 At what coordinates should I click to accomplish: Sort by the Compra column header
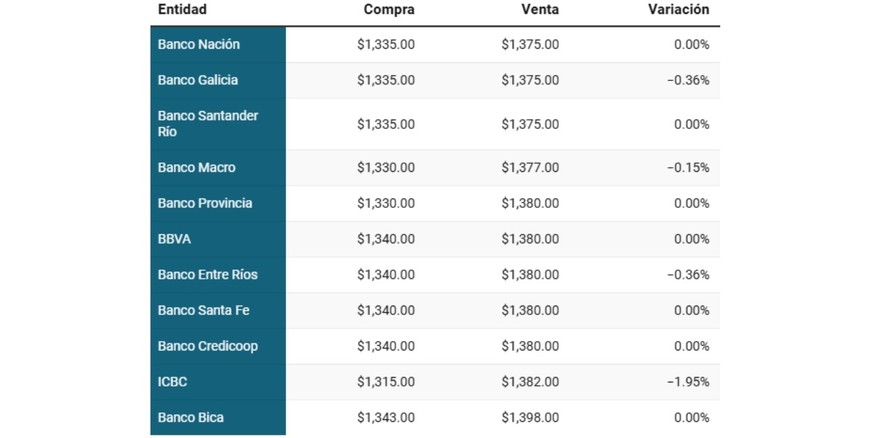pos(389,10)
